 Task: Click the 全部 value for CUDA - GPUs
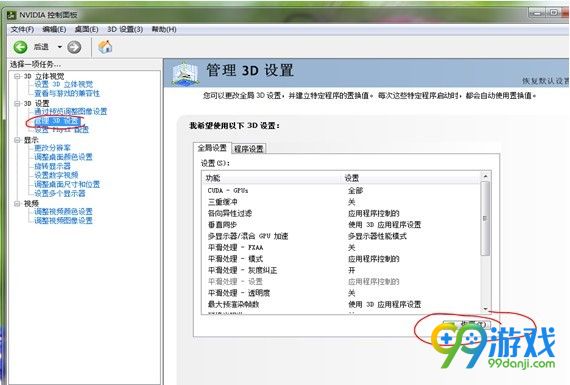(x=356, y=191)
